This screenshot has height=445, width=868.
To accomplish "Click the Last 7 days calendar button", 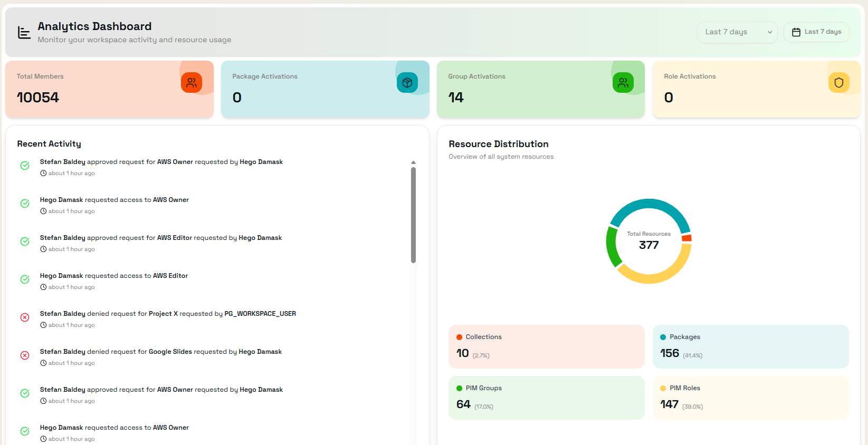I will click(x=816, y=32).
